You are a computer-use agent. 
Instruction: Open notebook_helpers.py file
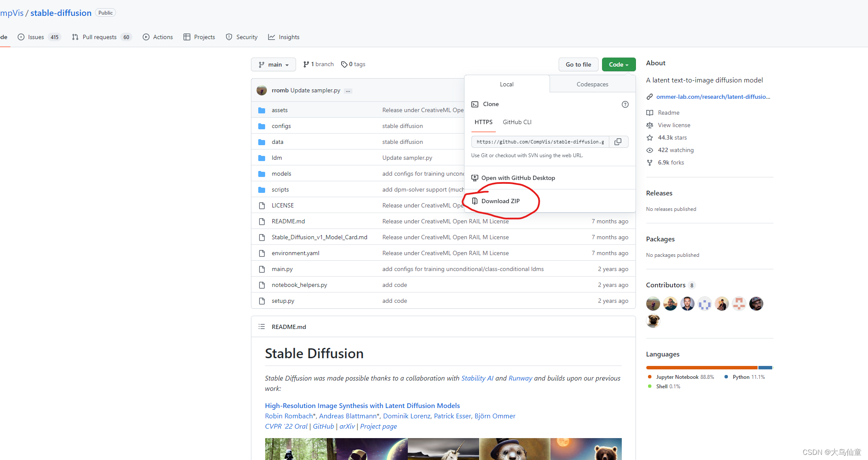(x=299, y=285)
